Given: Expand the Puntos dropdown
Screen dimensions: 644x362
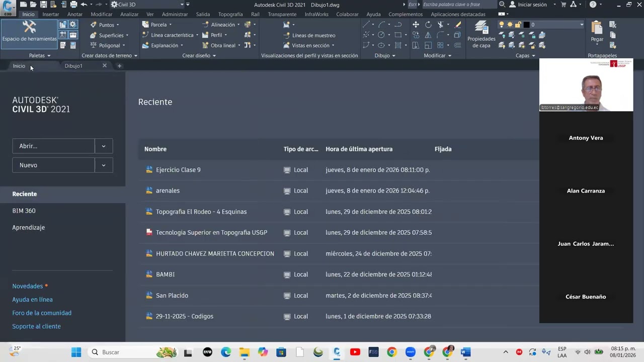Looking at the screenshot, I should (x=118, y=25).
